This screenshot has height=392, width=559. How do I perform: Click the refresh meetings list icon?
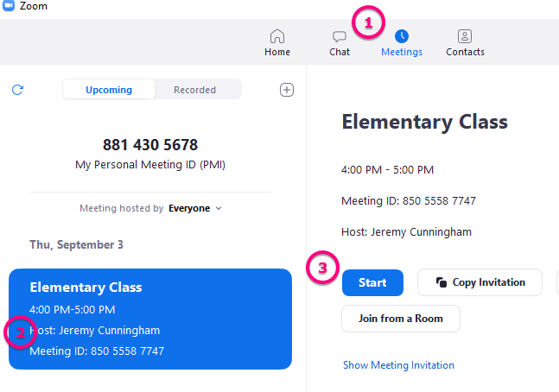17,90
